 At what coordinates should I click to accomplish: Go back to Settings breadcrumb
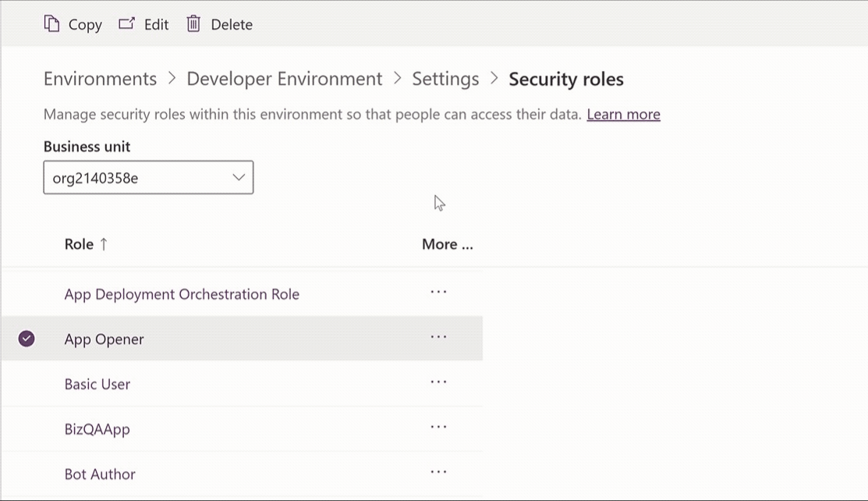[x=445, y=79]
